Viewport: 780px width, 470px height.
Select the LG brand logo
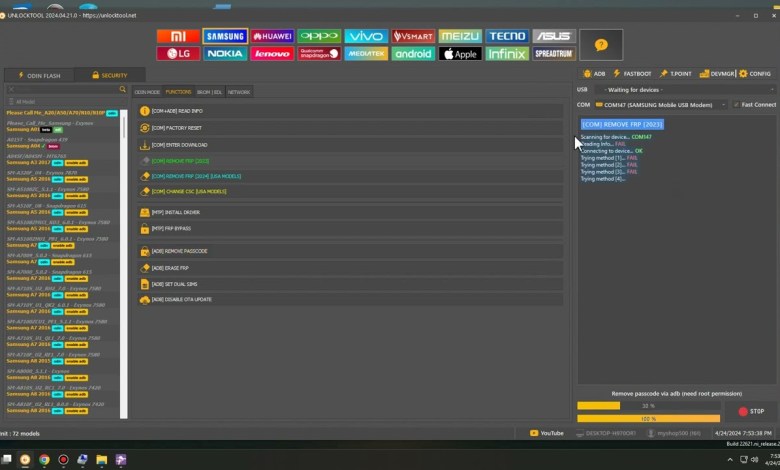[178, 54]
